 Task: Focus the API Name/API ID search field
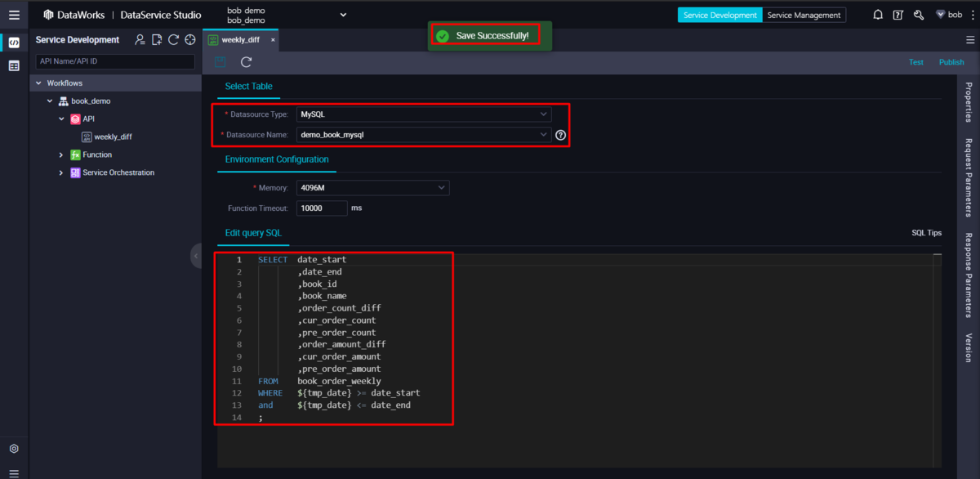coord(115,61)
